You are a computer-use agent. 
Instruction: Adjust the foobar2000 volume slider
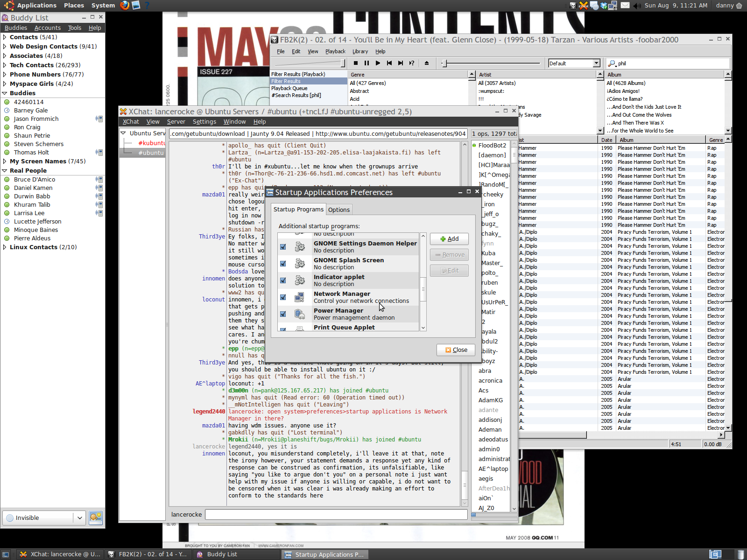click(310, 63)
